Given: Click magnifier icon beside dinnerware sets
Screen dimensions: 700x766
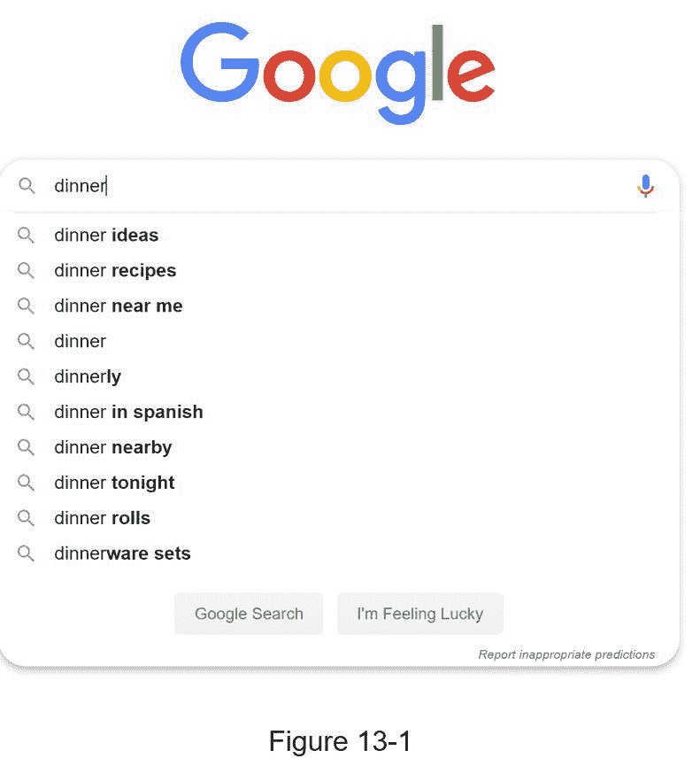Looking at the screenshot, I should tap(26, 553).
